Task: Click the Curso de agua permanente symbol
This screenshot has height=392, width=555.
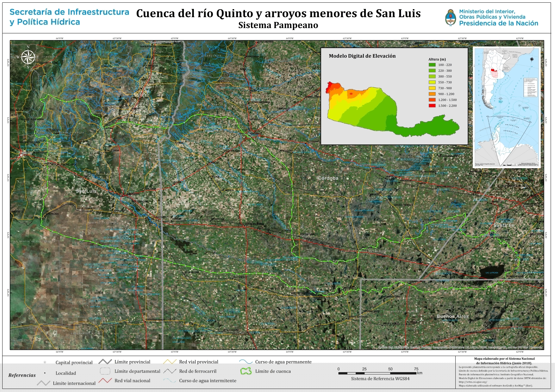Action: (x=246, y=362)
